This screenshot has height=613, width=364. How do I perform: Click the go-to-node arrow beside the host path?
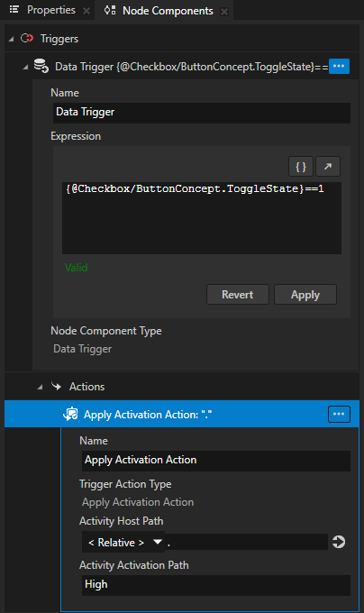coord(339,542)
